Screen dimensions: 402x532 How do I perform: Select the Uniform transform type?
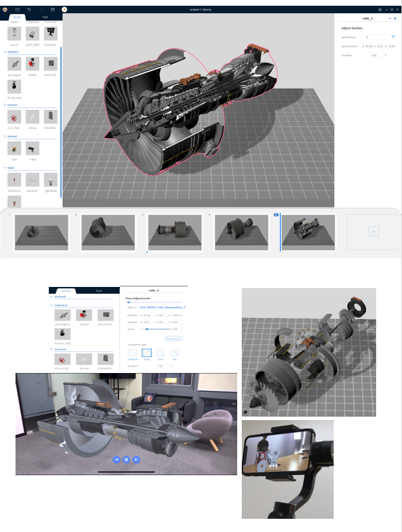(133, 353)
